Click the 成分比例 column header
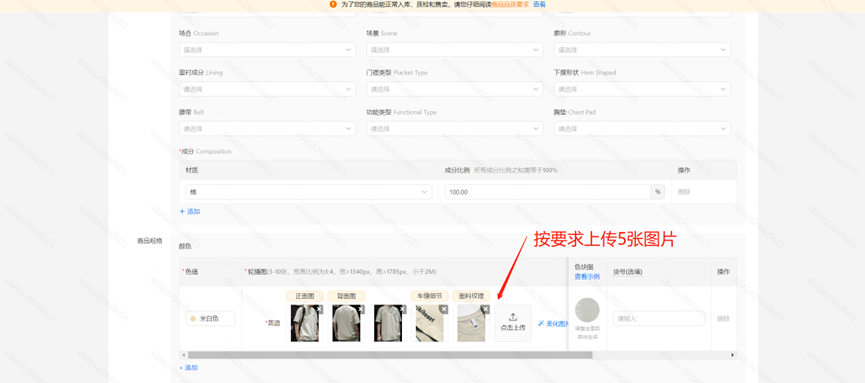865x383 pixels. click(457, 170)
